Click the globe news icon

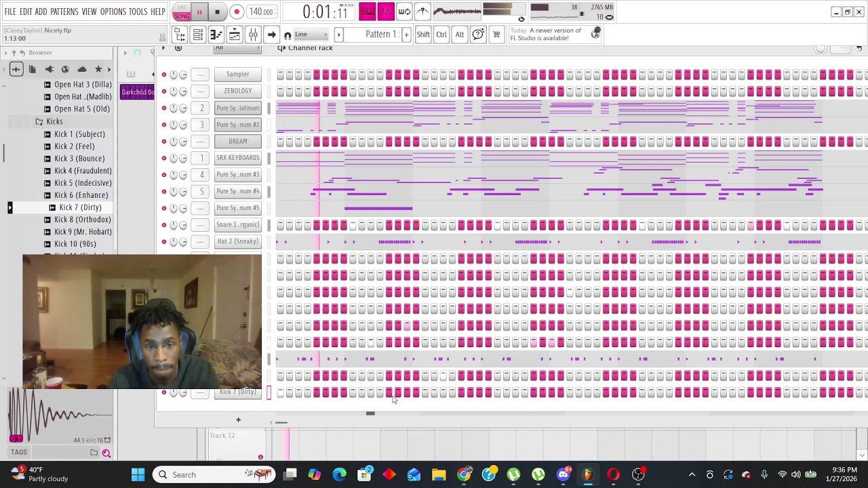pos(595,33)
